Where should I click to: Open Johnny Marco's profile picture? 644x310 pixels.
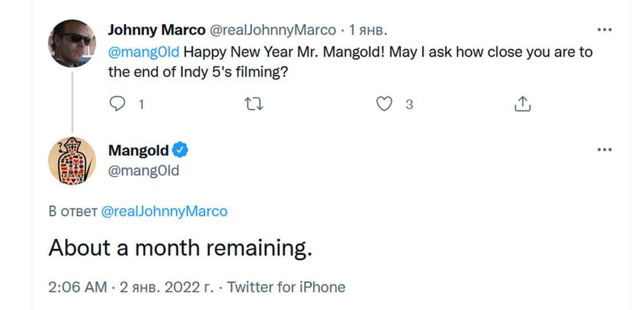[72, 43]
